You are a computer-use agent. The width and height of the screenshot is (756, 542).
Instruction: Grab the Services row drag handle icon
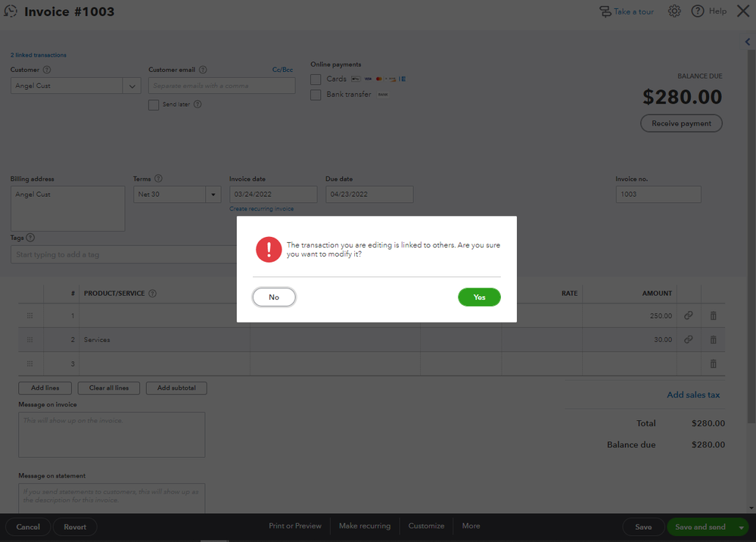30,339
